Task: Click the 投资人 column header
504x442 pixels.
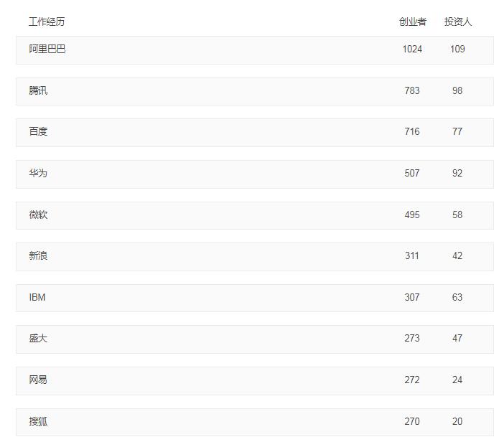Action: tap(457, 22)
